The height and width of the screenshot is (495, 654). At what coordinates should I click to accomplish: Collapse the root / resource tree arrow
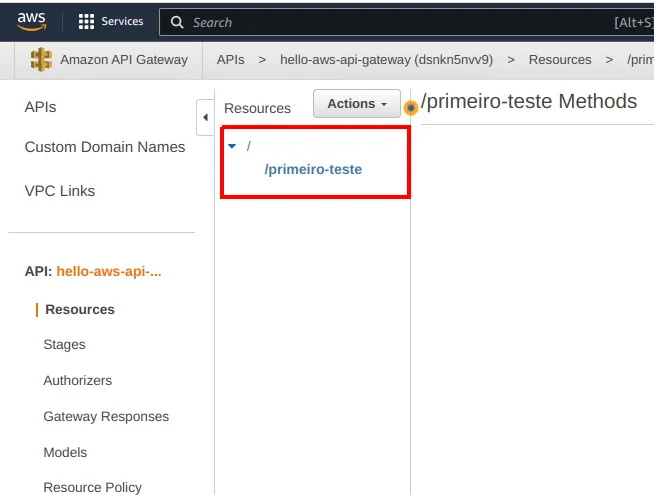[232, 146]
